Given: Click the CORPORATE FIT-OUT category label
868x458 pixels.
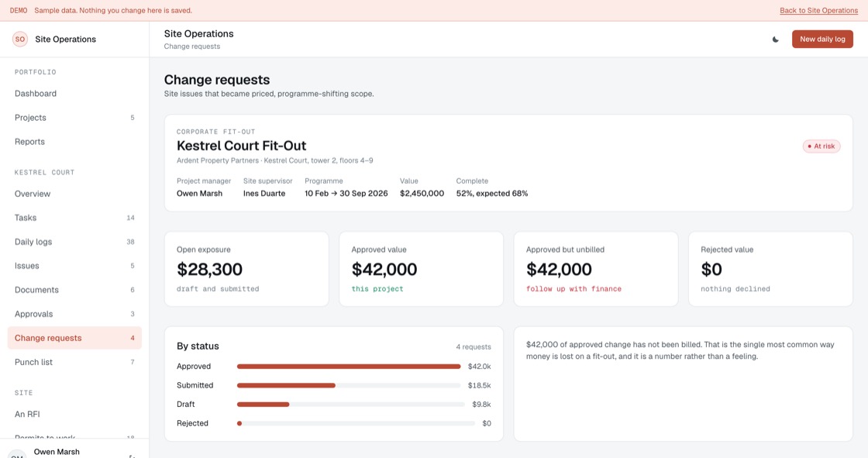Looking at the screenshot, I should [x=216, y=132].
